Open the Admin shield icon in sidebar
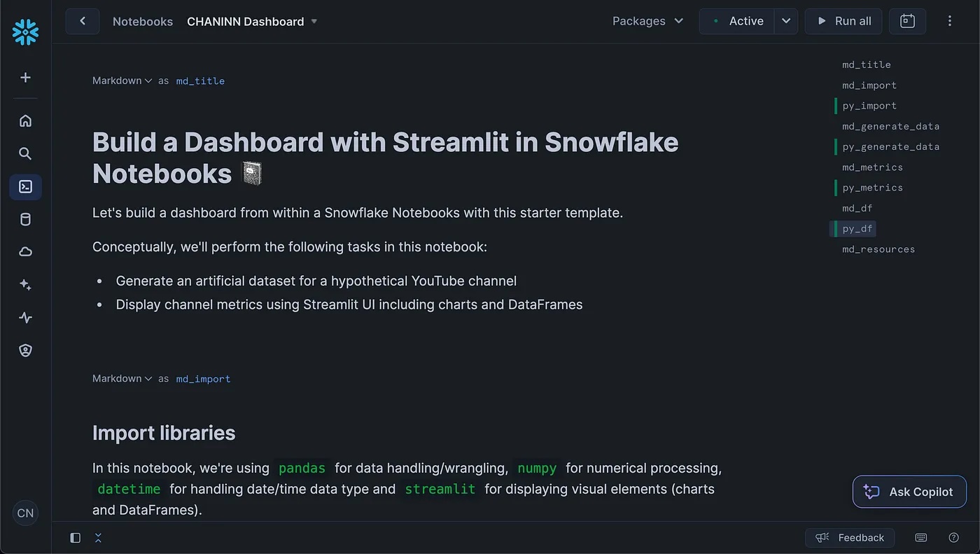 point(25,350)
